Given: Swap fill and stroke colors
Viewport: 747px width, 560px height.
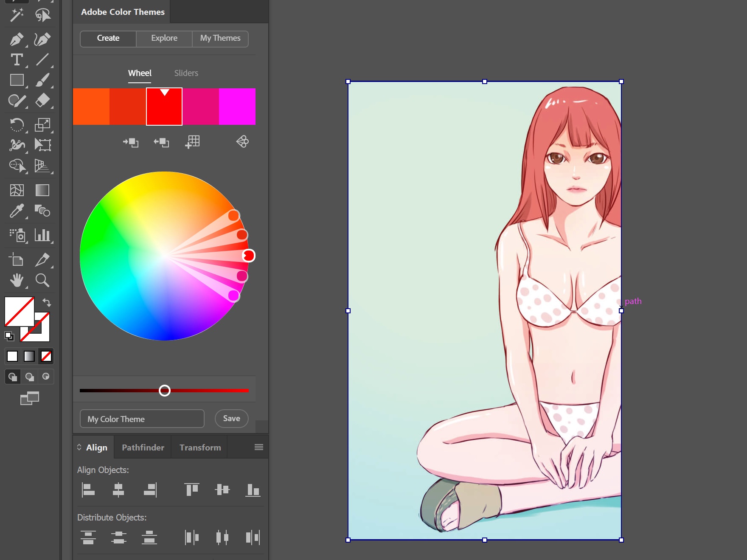Looking at the screenshot, I should (x=47, y=302).
